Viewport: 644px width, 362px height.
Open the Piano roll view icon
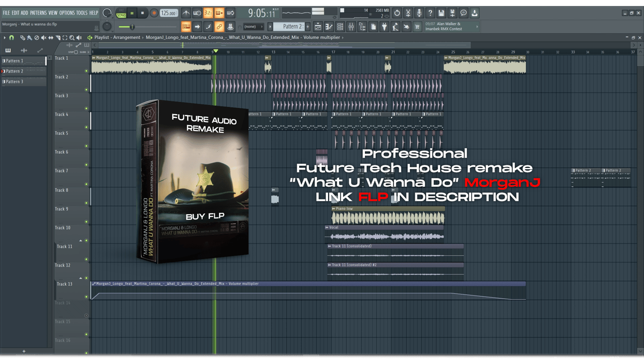pos(329,27)
